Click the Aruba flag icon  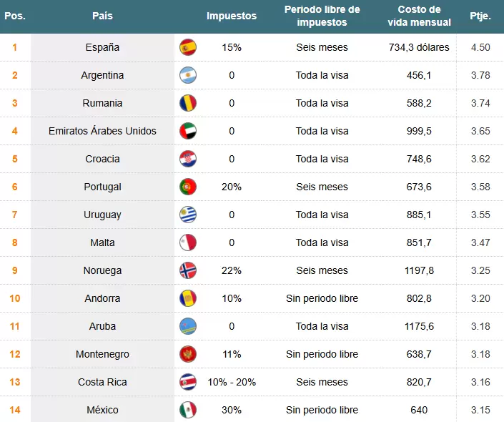[188, 327]
